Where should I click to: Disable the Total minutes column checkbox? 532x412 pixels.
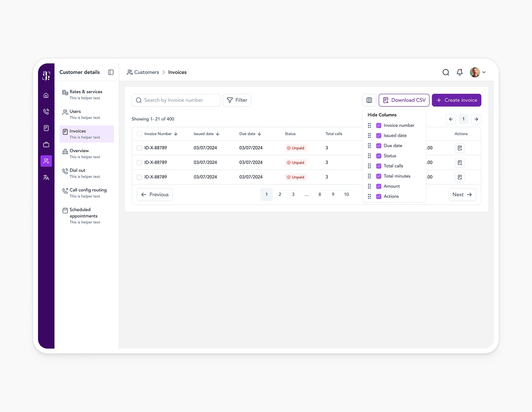(378, 176)
